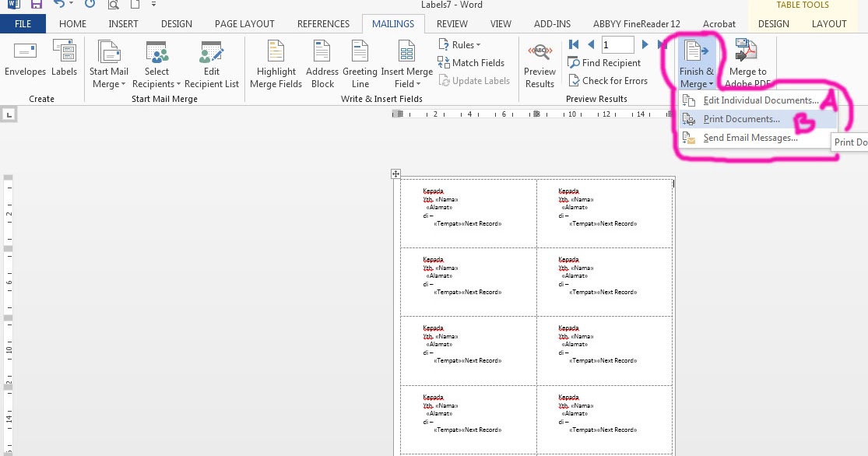Open the Rules dropdown
Viewport: 868px width, 456px height.
point(459,45)
